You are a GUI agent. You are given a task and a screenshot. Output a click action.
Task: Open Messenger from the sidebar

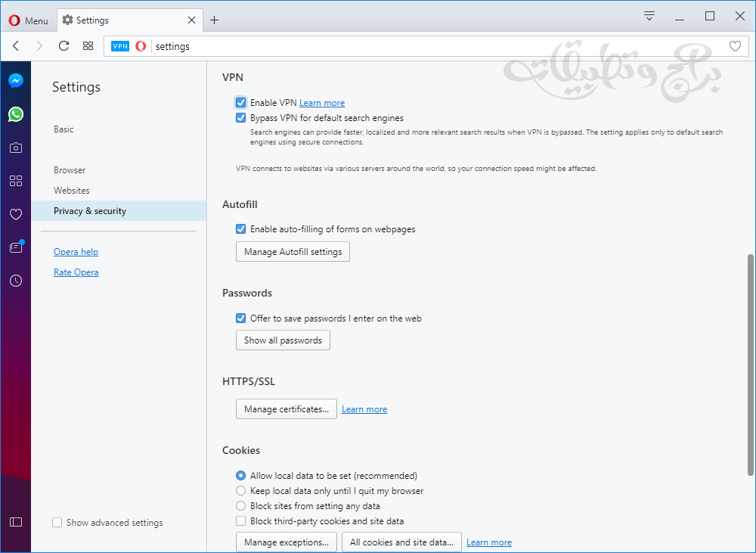[16, 81]
